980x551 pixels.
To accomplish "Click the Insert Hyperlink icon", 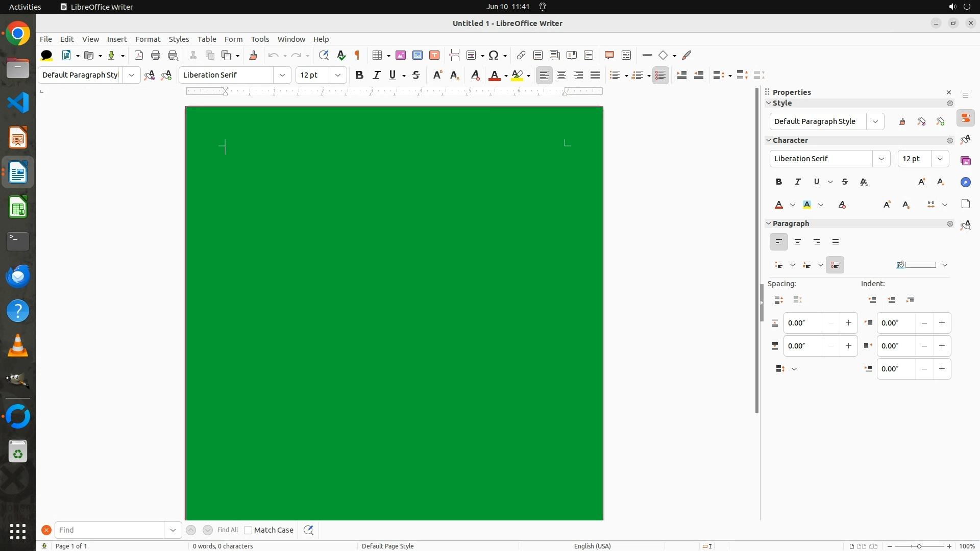I will 521,55.
